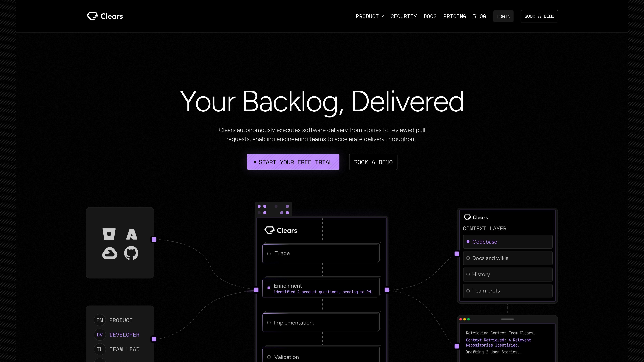Click the "CONTEXT LAYER" heading

point(485,229)
